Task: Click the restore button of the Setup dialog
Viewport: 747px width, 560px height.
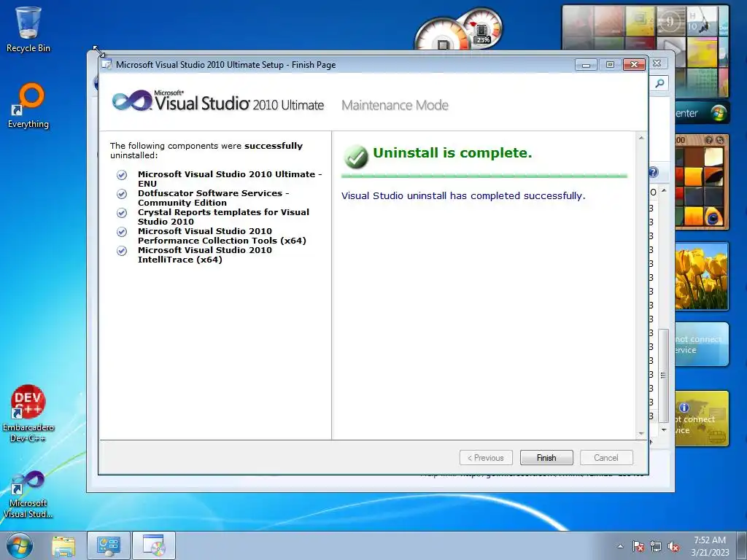Action: (x=610, y=64)
